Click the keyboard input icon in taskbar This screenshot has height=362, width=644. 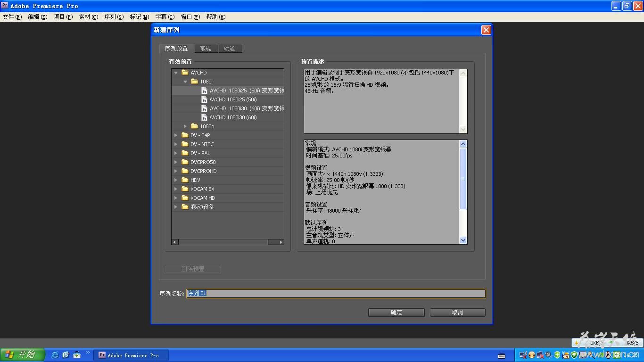[x=502, y=355]
